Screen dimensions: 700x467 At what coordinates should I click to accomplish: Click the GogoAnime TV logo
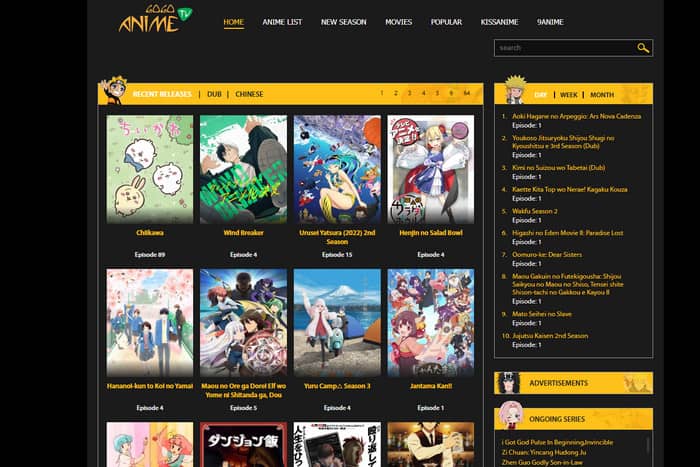[x=155, y=19]
